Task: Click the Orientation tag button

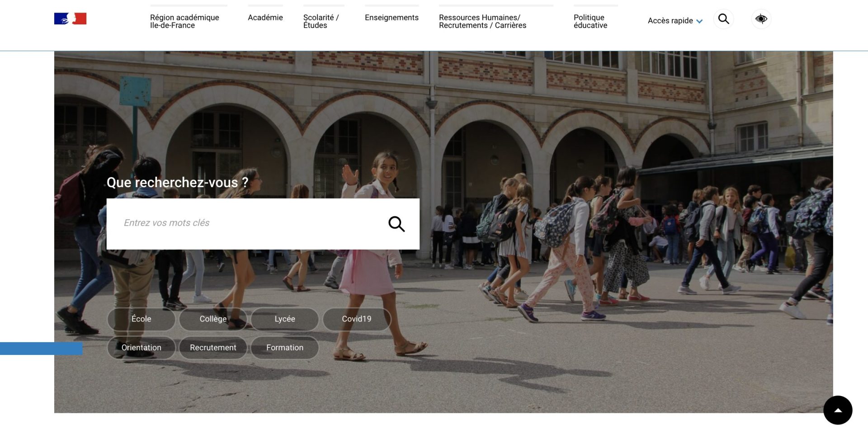Action: (142, 348)
